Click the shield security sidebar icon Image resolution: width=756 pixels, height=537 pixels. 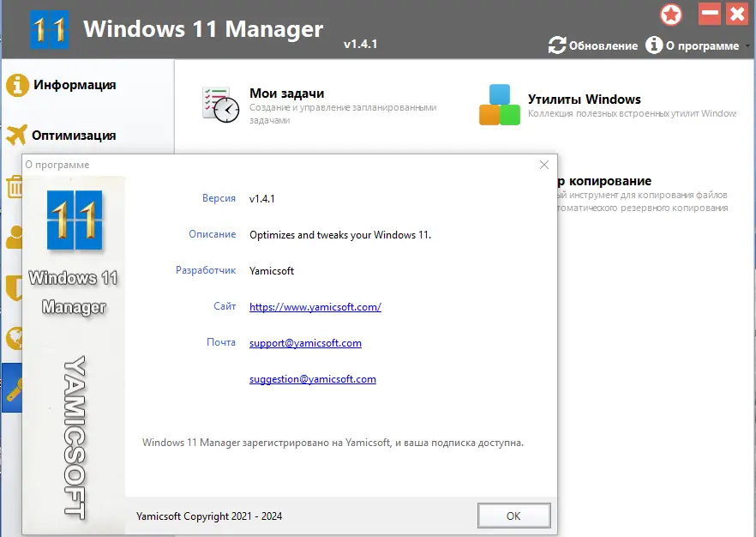15,288
